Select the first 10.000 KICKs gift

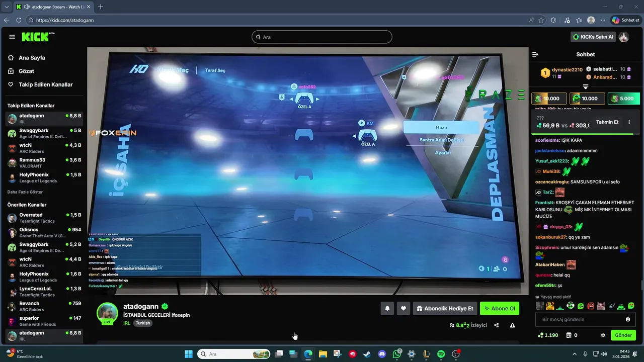[x=549, y=99]
